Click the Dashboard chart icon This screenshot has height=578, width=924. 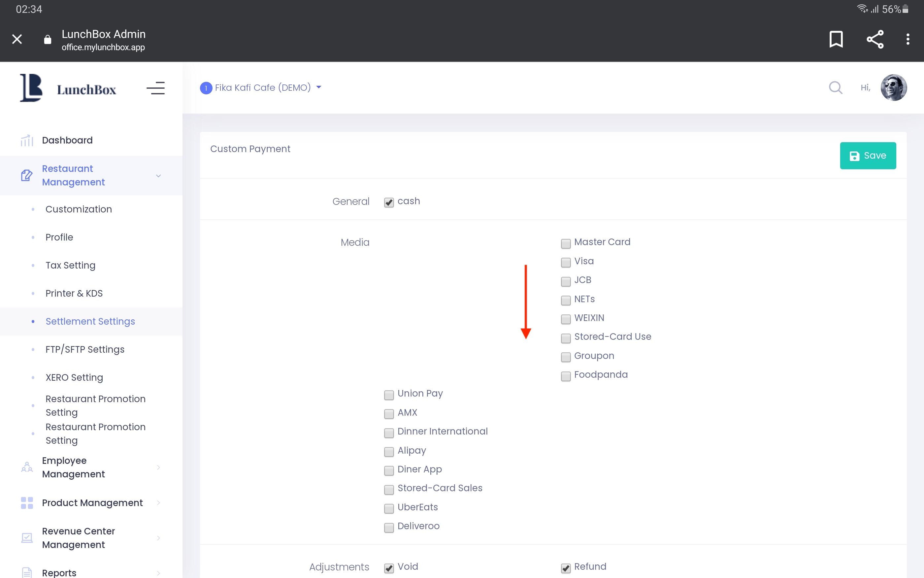[x=27, y=140]
